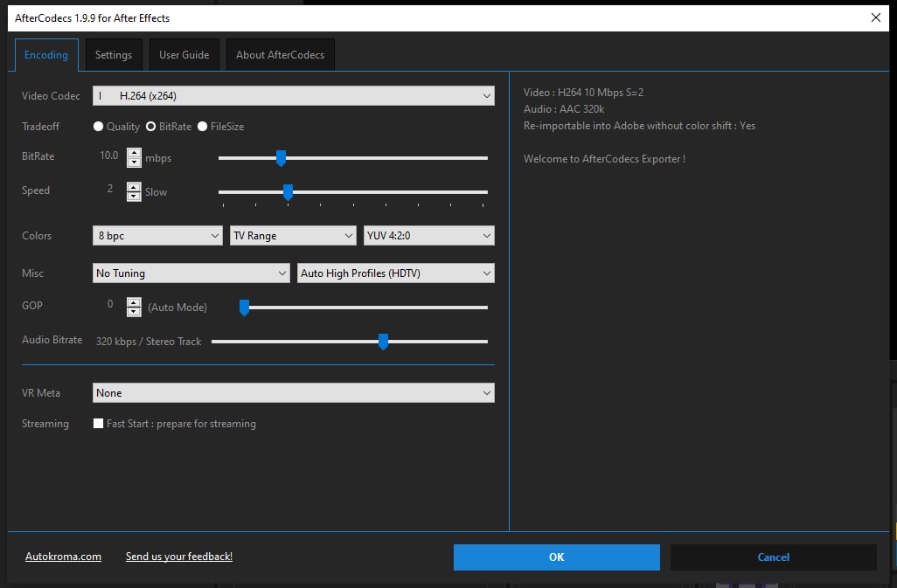
Task: Switch to the Encoding tab
Action: [46, 55]
